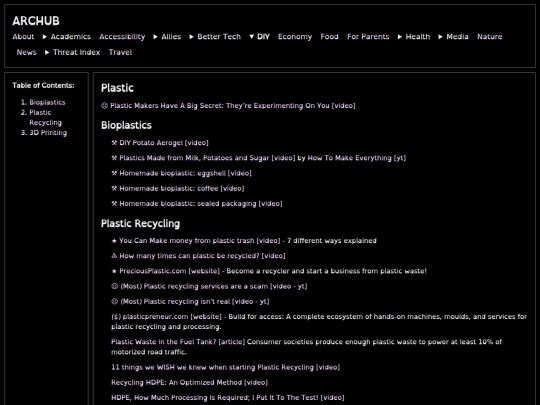Open the News menu item
This screenshot has height=405, width=540.
tap(27, 52)
